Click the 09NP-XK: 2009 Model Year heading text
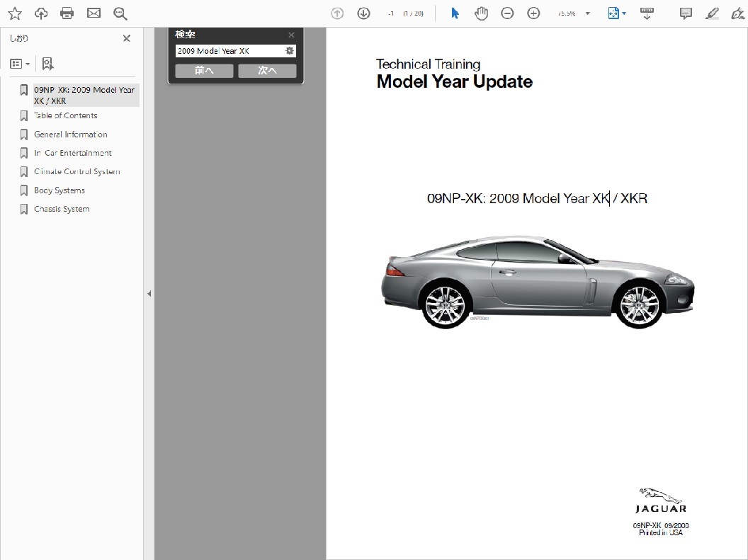 (x=537, y=198)
